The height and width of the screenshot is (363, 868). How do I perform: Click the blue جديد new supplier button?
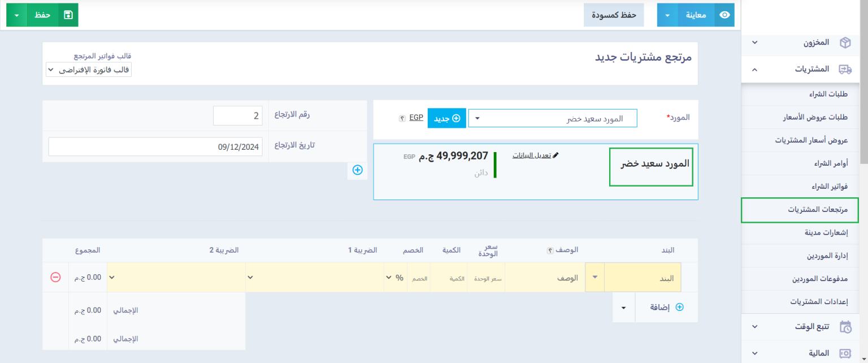446,118
